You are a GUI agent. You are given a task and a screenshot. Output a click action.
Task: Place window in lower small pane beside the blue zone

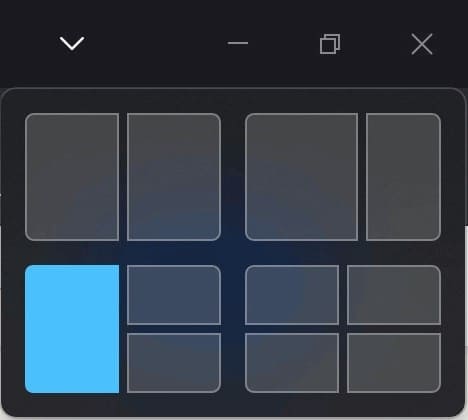[174, 363]
